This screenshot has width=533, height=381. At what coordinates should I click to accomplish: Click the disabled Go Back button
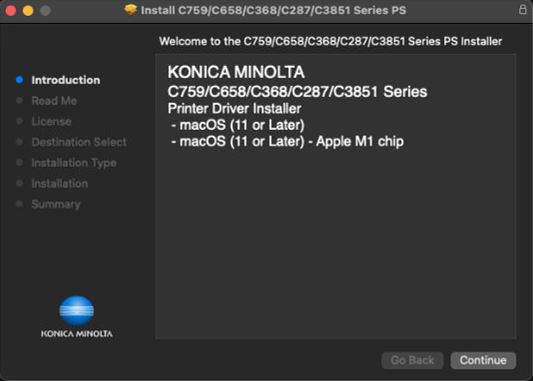click(x=412, y=360)
